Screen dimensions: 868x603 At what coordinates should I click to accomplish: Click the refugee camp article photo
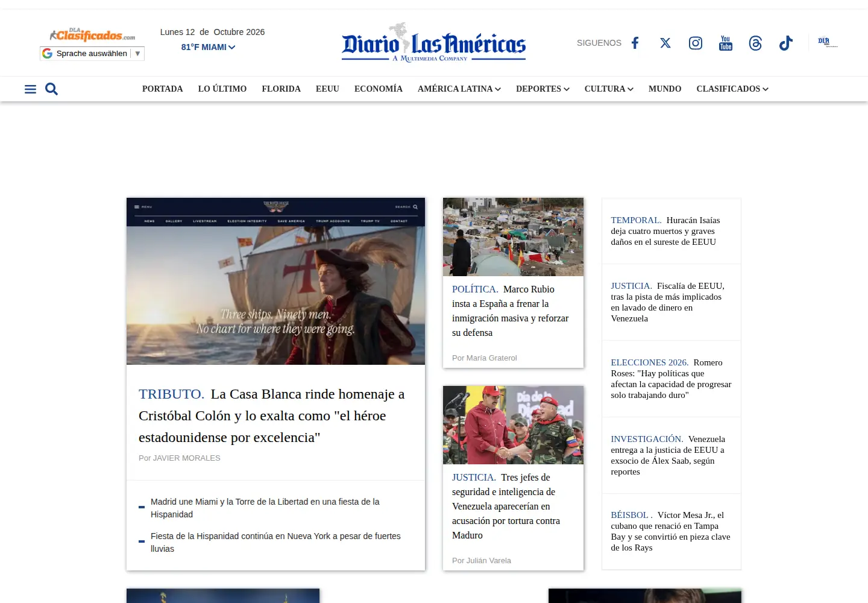[513, 237]
